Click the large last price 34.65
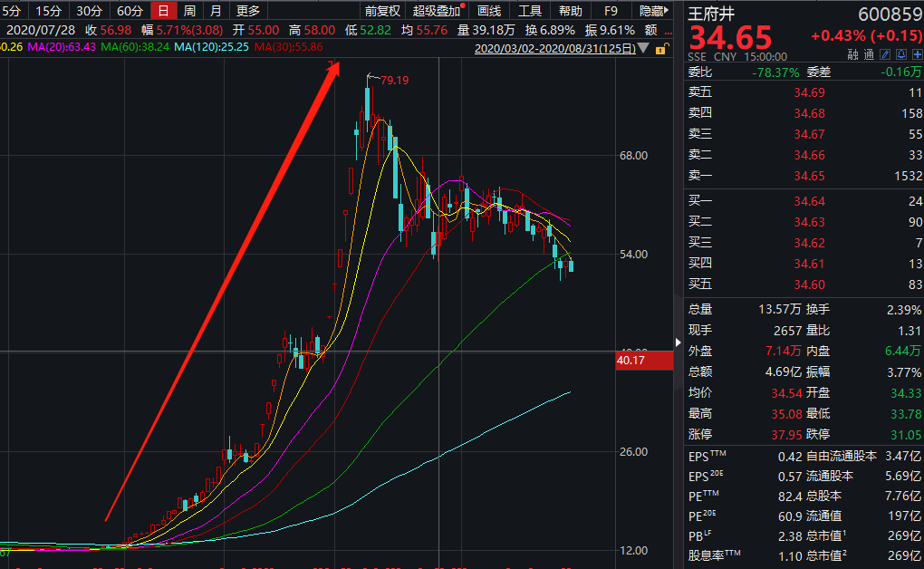The image size is (924, 569). point(730,38)
